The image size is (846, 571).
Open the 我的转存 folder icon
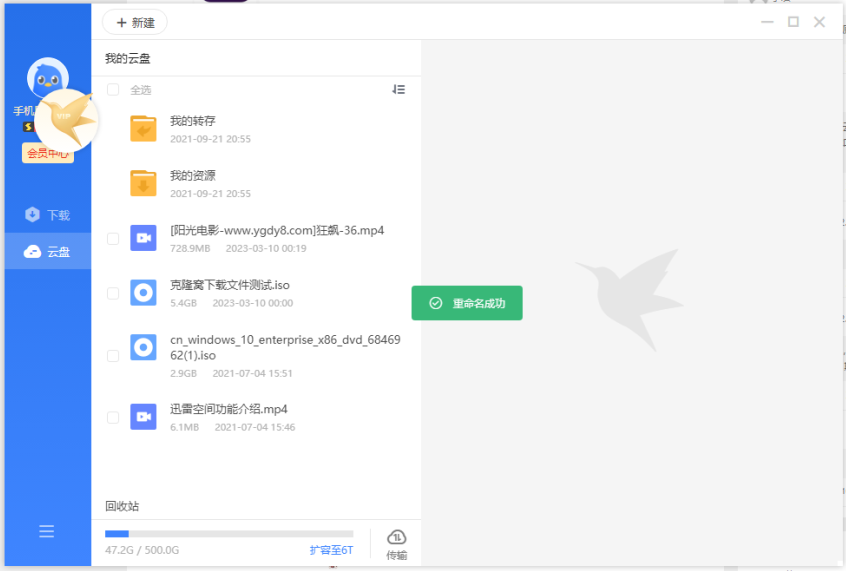[143, 128]
